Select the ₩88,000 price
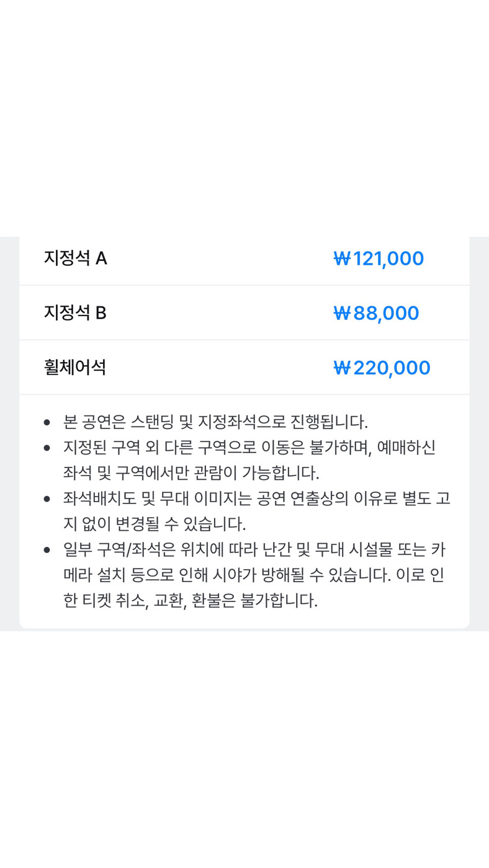This screenshot has width=489, height=868. (x=376, y=313)
